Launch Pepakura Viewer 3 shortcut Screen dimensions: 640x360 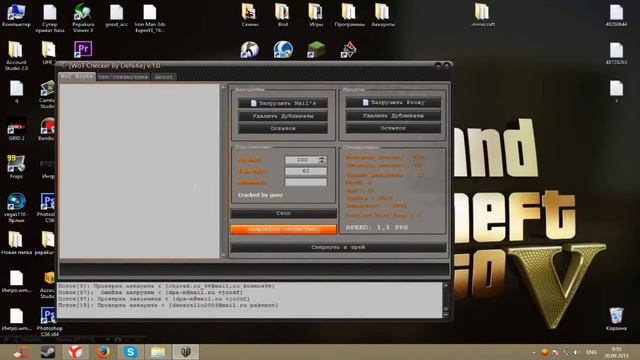tap(83, 18)
